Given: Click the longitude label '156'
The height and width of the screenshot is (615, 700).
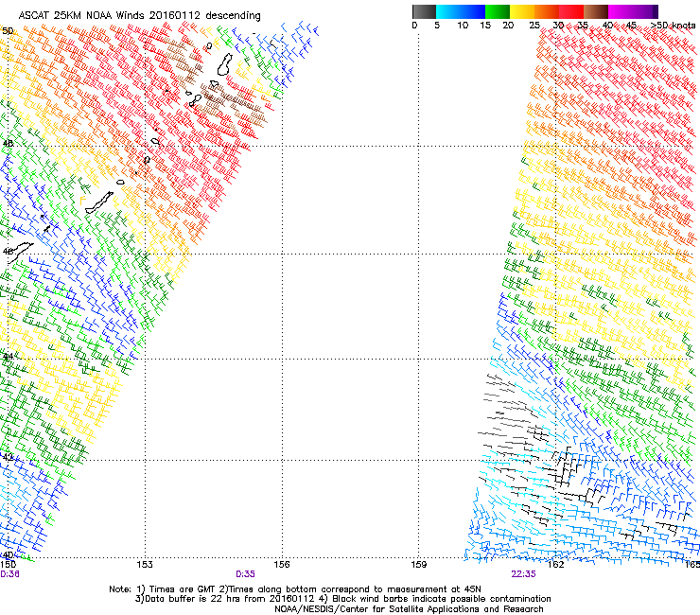Looking at the screenshot, I should pos(282,565).
